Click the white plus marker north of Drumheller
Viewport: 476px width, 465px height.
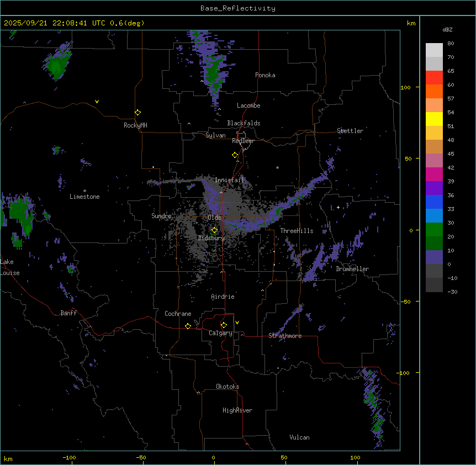coord(338,207)
